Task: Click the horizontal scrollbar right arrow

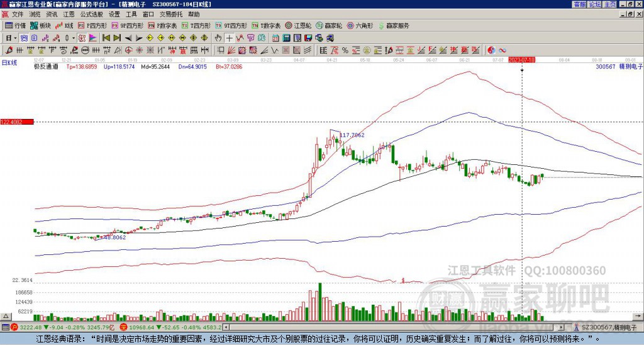Action: 562,327
